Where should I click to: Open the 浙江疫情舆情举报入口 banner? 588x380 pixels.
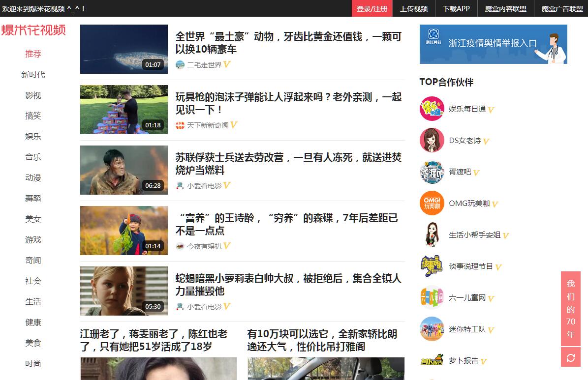[x=493, y=44]
